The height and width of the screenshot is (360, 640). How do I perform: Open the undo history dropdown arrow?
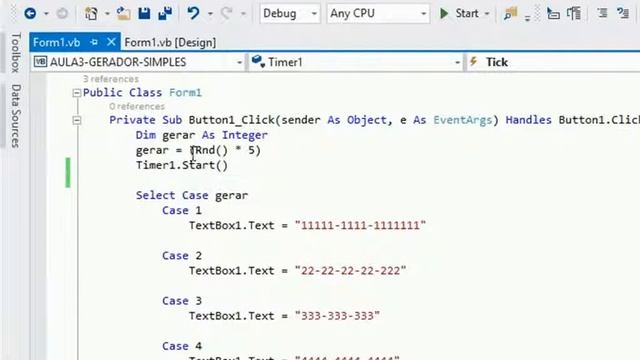point(210,14)
